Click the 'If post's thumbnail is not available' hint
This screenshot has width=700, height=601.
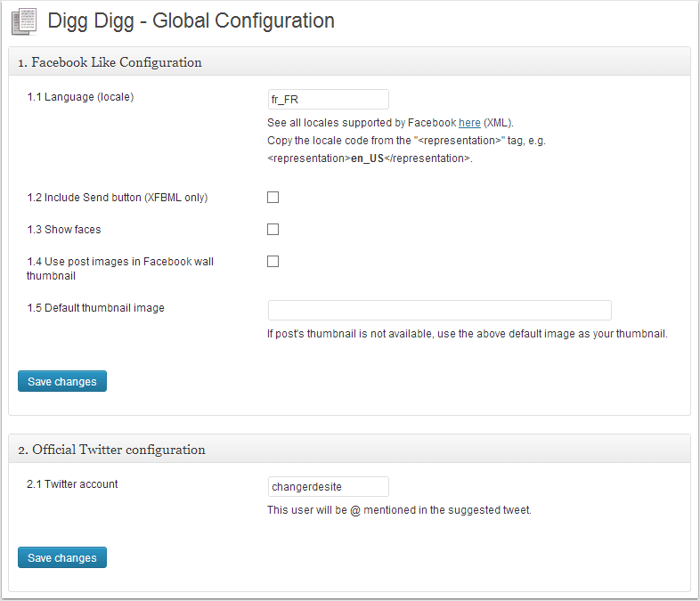coord(468,334)
